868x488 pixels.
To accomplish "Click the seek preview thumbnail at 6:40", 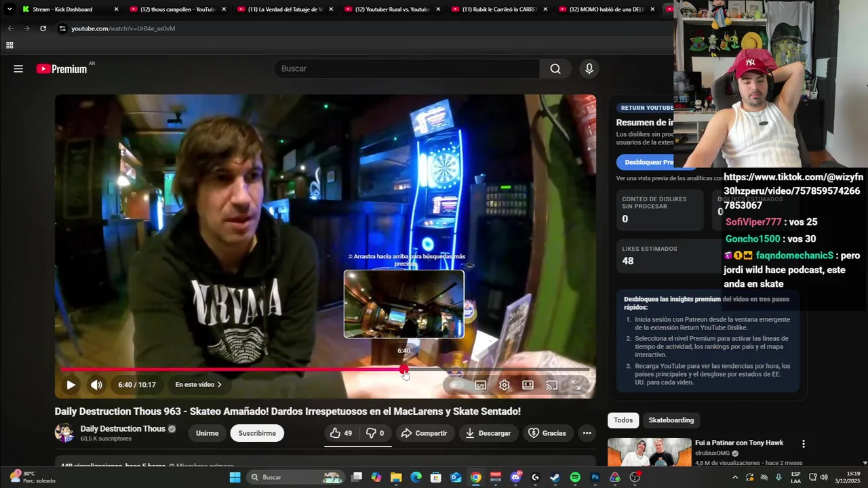I will [403, 304].
